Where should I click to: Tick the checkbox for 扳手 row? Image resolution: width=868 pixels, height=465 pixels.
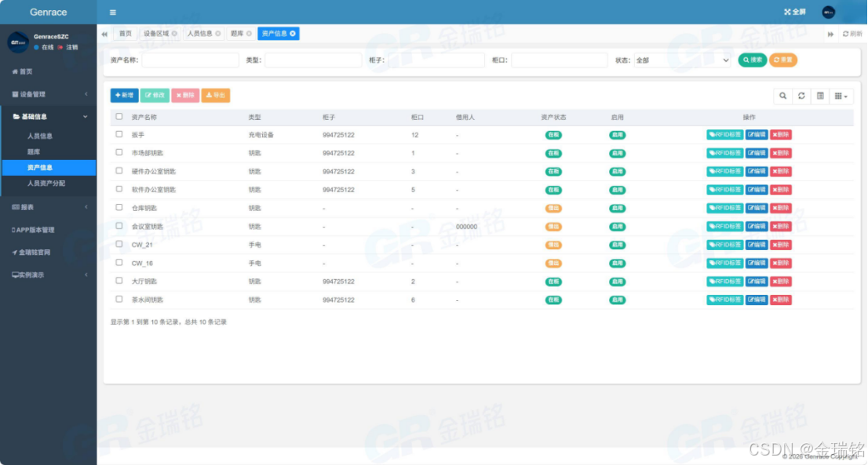click(119, 134)
